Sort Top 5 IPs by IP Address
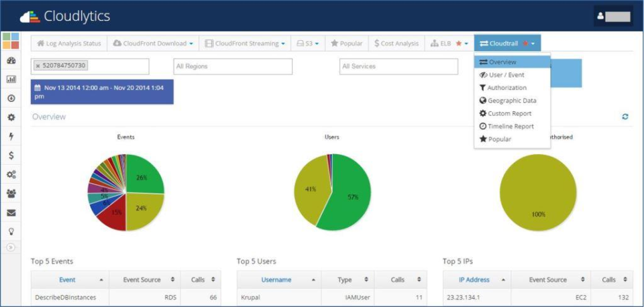644x307 pixels. (x=477, y=280)
